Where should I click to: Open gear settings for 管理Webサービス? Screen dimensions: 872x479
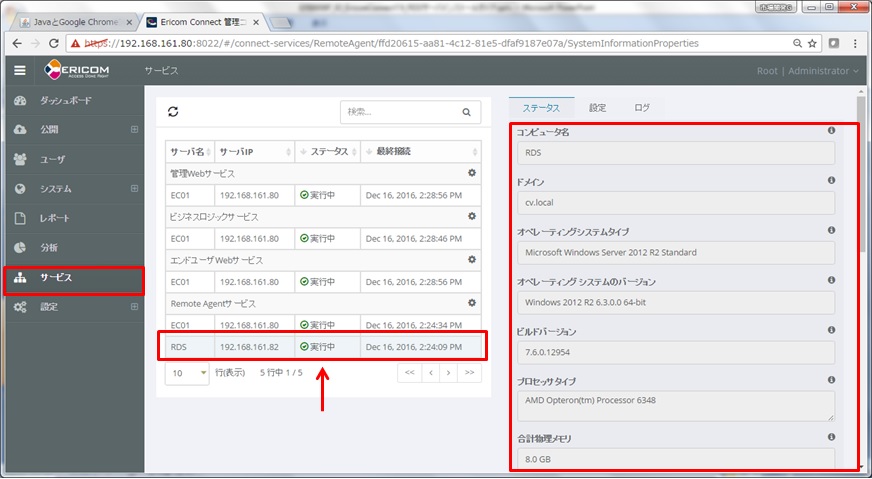(x=472, y=173)
